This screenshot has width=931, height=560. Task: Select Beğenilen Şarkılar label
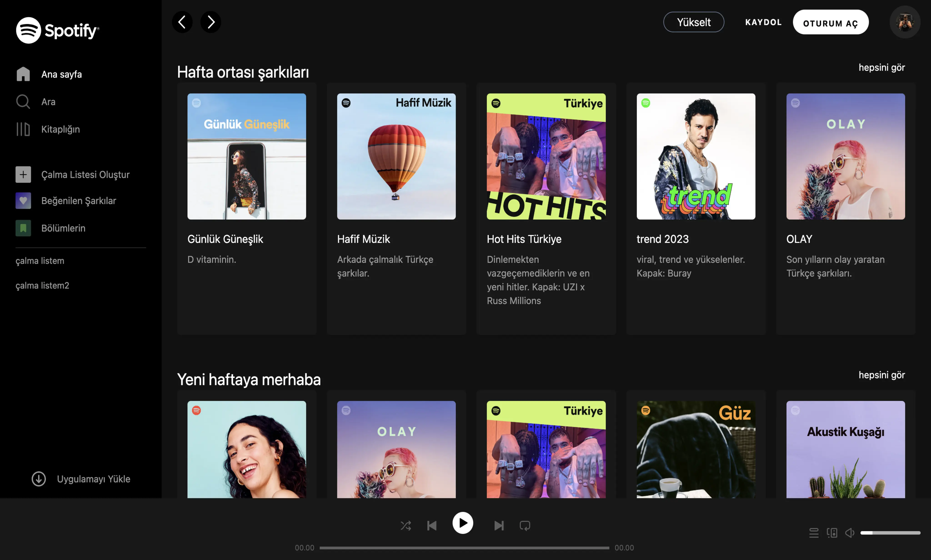pyautogui.click(x=78, y=201)
